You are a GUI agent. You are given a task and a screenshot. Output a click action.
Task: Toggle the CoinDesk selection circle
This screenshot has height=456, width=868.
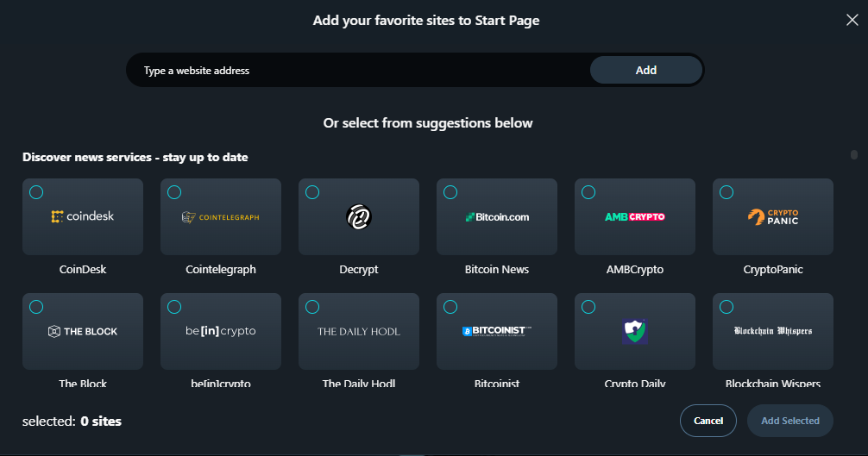click(x=36, y=192)
